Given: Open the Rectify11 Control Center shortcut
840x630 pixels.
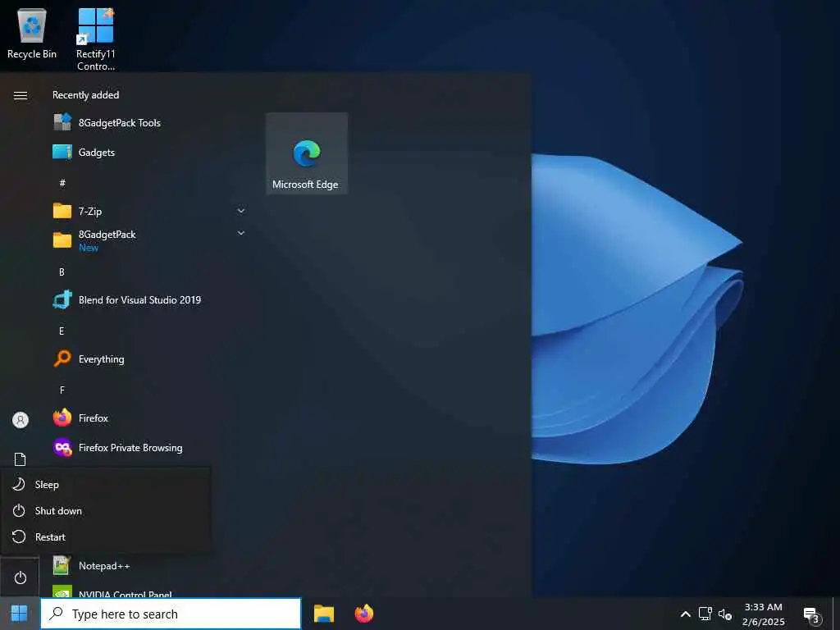Looking at the screenshot, I should coord(95,39).
